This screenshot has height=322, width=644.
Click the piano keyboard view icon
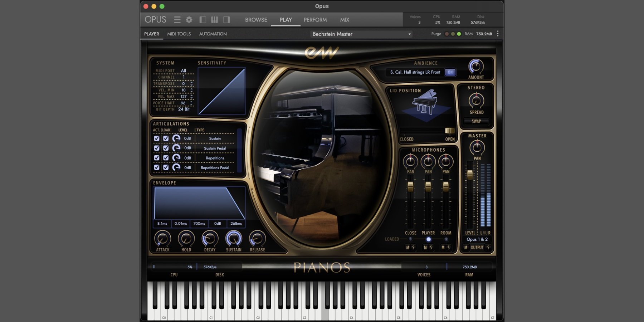point(214,20)
